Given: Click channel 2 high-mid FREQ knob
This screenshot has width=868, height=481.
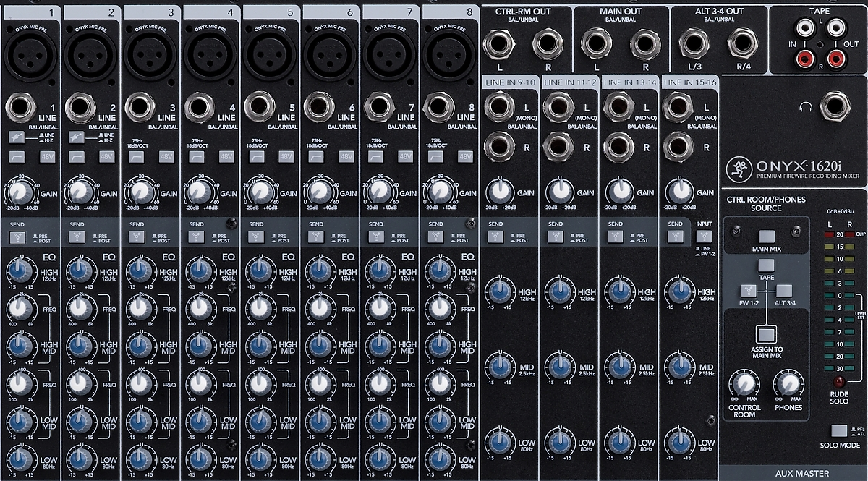Looking at the screenshot, I should point(79,308).
